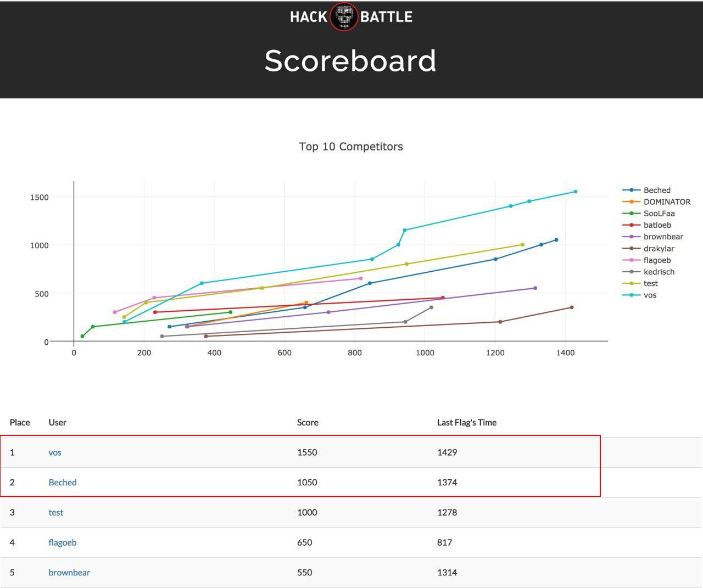Screen dimensions: 703x588
Task: Toggle the test series in the legend
Action: (x=640, y=283)
